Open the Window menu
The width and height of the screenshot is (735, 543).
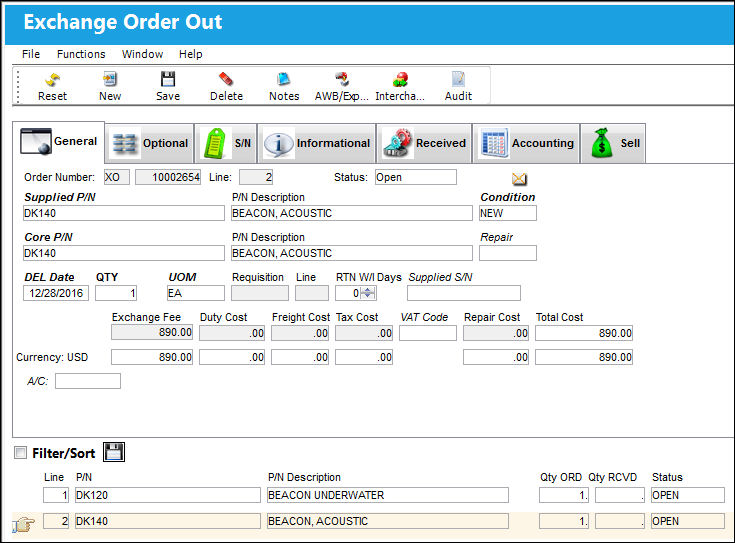coord(142,54)
